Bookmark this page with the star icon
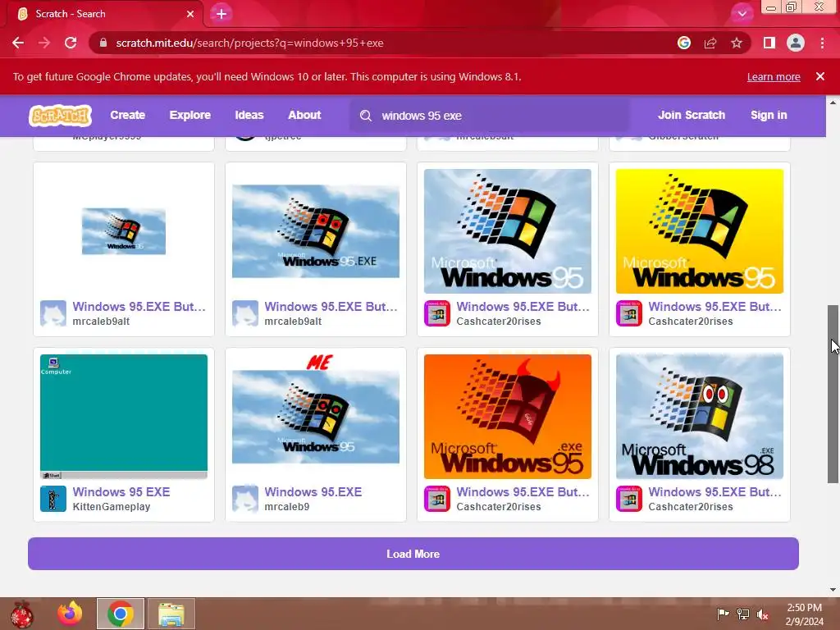This screenshot has width=840, height=630. (737, 43)
